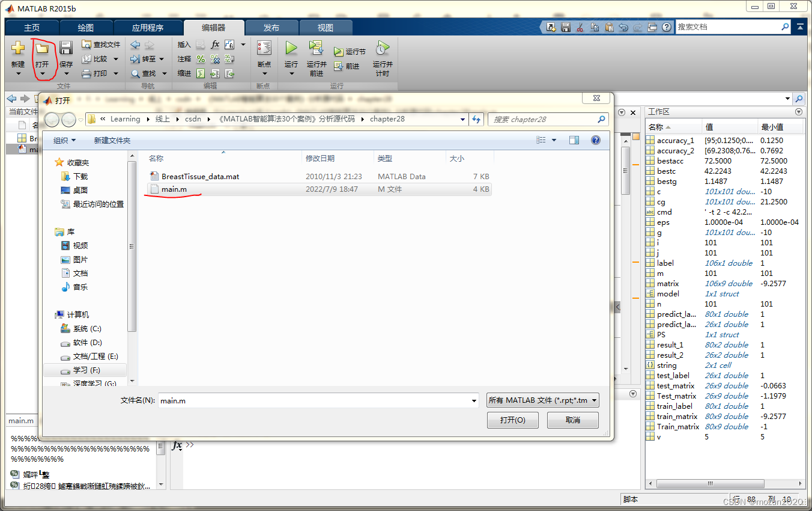
Task: Click the Find Files (查找文件) ribbon button
Action: coord(101,44)
